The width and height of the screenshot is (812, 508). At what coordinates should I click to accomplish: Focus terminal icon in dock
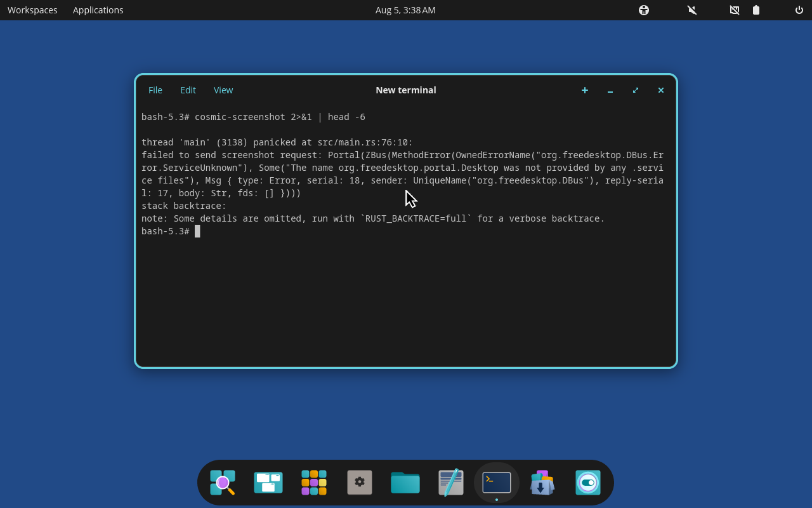497,483
